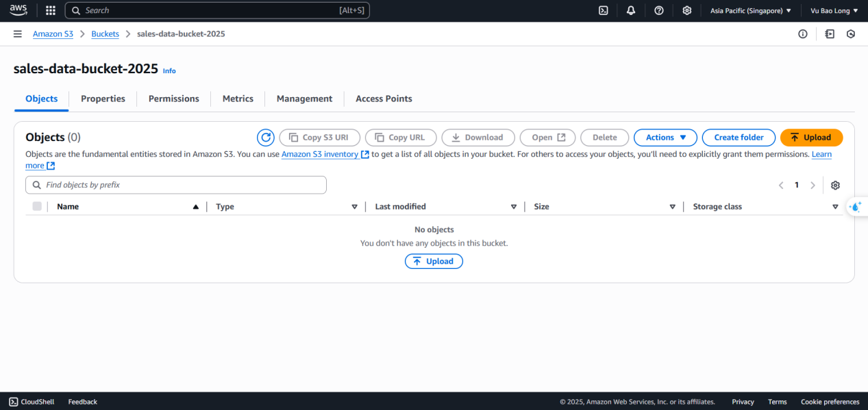
Task: Open the Vu Bao Long account menu
Action: point(834,10)
